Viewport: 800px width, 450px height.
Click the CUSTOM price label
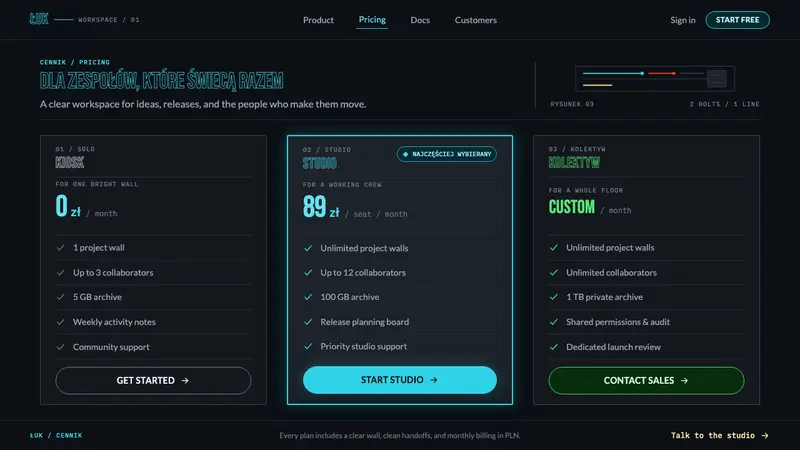(x=571, y=207)
